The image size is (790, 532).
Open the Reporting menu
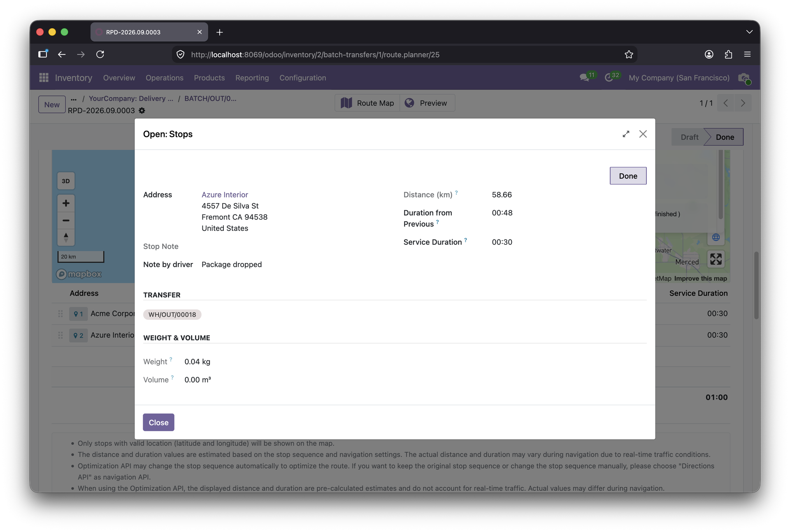(252, 78)
